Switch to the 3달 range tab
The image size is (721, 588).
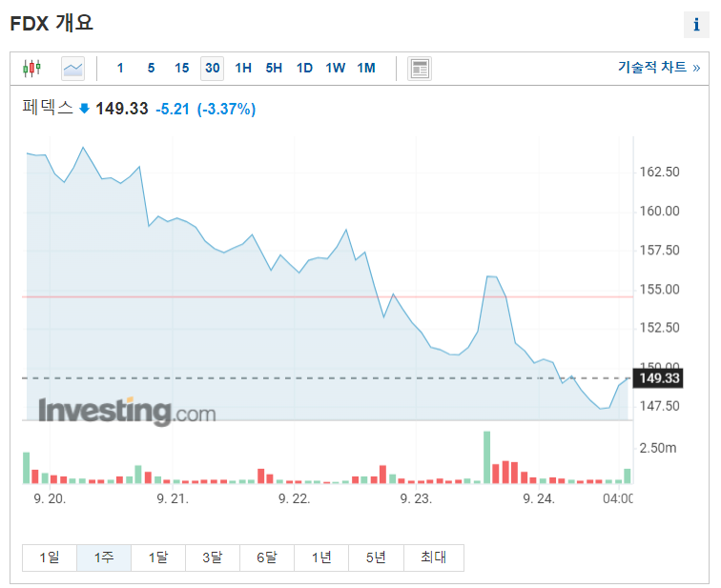click(213, 558)
